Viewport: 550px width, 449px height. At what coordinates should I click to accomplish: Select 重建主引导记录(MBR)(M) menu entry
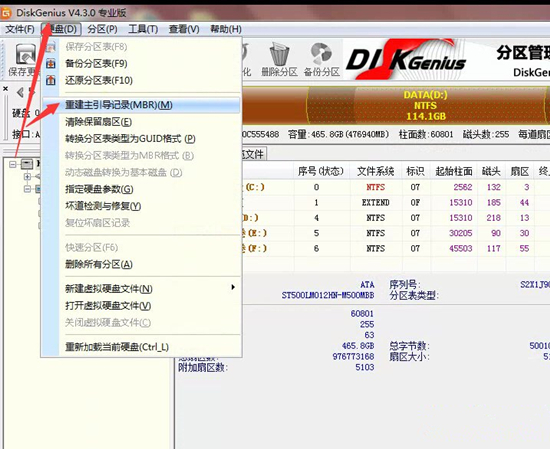point(141,105)
